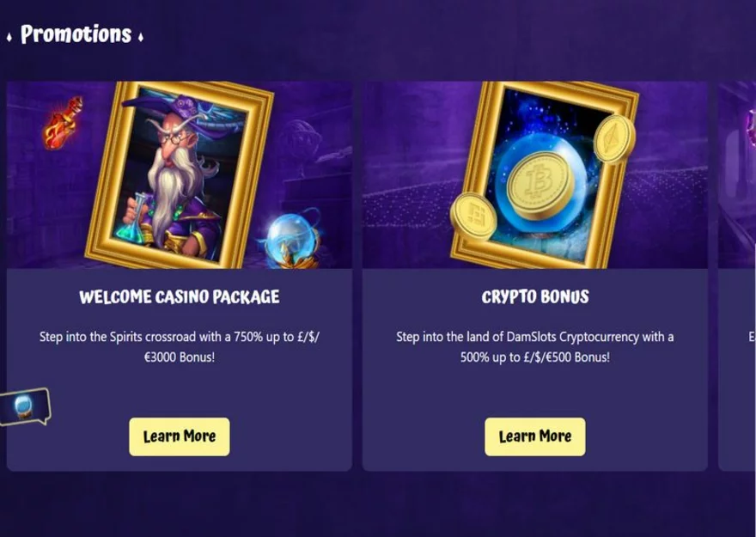This screenshot has width=756, height=537.
Task: Open the partially visible third promotion card
Action: pos(737,276)
